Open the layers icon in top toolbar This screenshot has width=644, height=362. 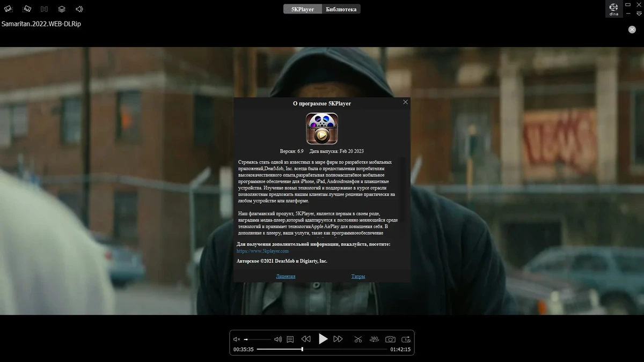62,9
